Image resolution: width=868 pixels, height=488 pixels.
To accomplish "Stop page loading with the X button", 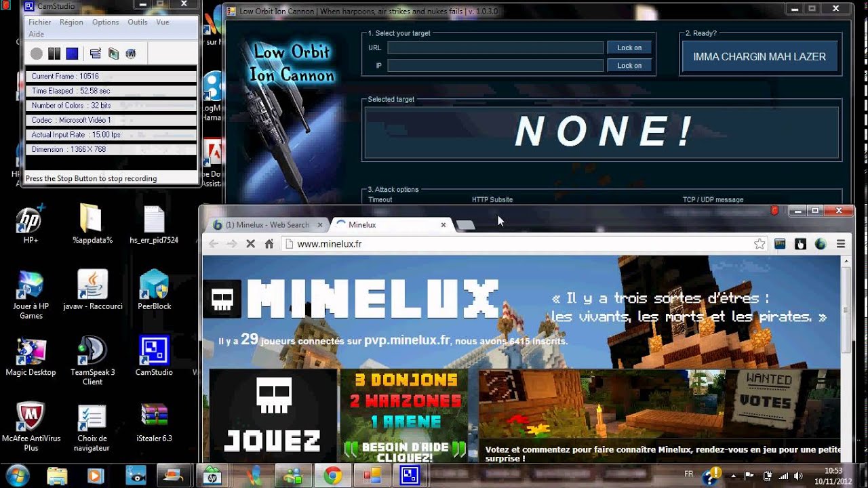I will point(250,244).
